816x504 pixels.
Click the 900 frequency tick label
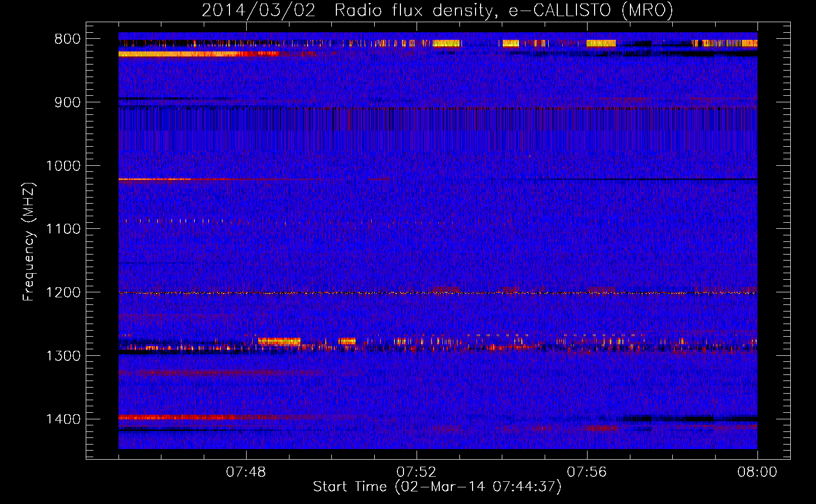point(68,102)
